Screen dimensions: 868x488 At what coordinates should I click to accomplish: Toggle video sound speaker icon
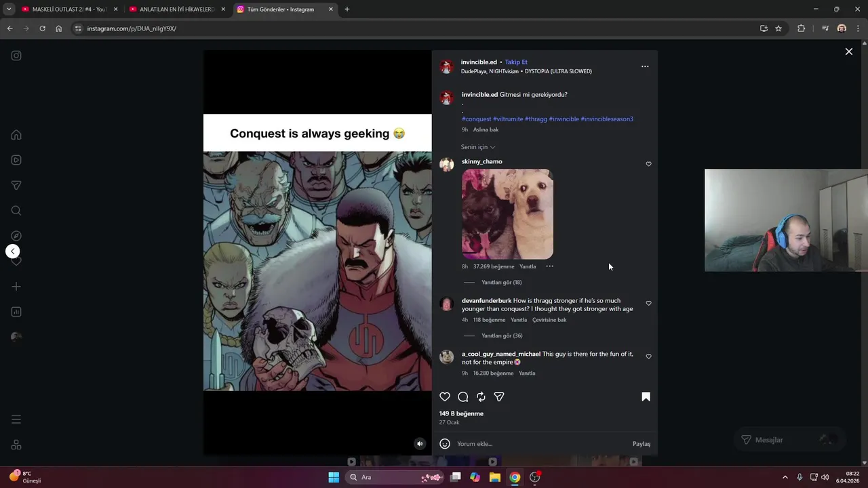point(420,444)
